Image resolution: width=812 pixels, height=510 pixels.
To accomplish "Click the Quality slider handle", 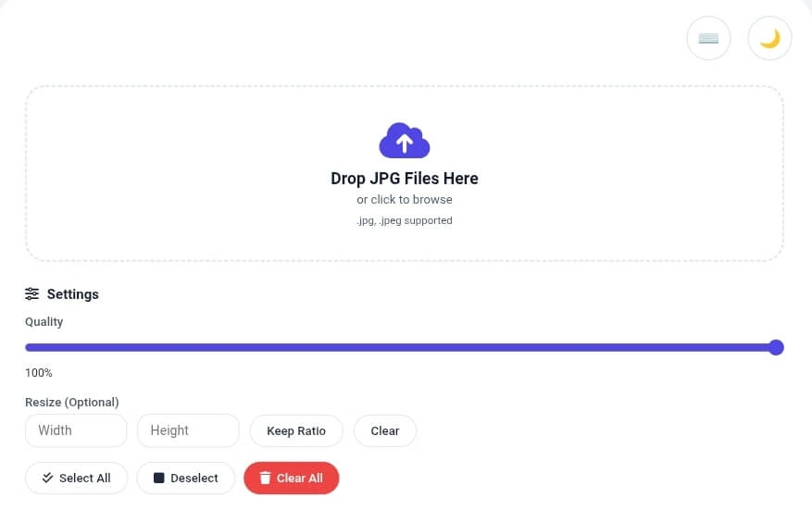I will [776, 347].
